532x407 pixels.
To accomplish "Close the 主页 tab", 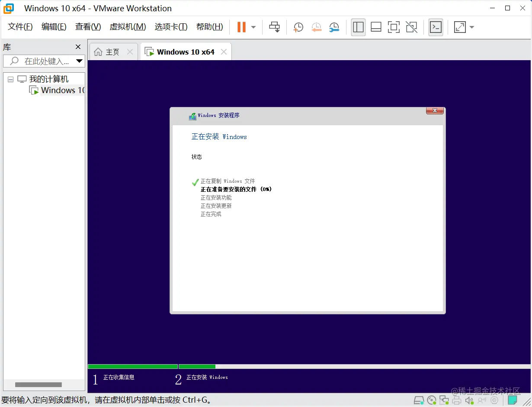I will coord(130,52).
